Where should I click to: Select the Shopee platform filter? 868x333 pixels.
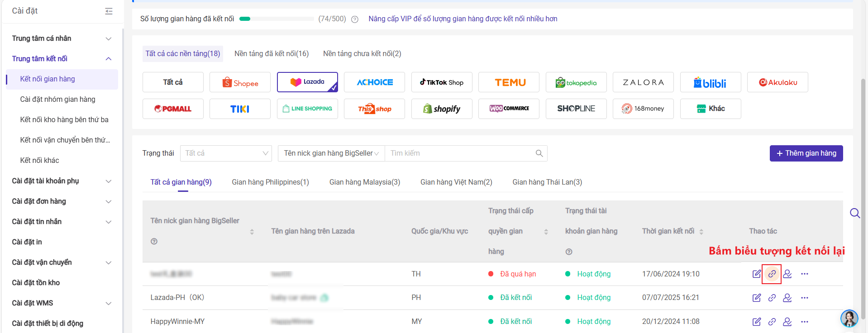[x=240, y=82]
